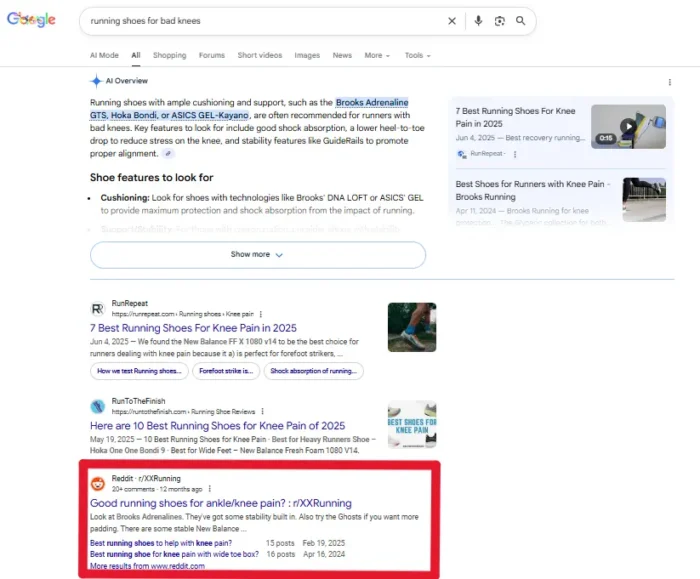Start voice search with microphone icon
Viewport: 700px width, 579px height.
click(x=478, y=21)
